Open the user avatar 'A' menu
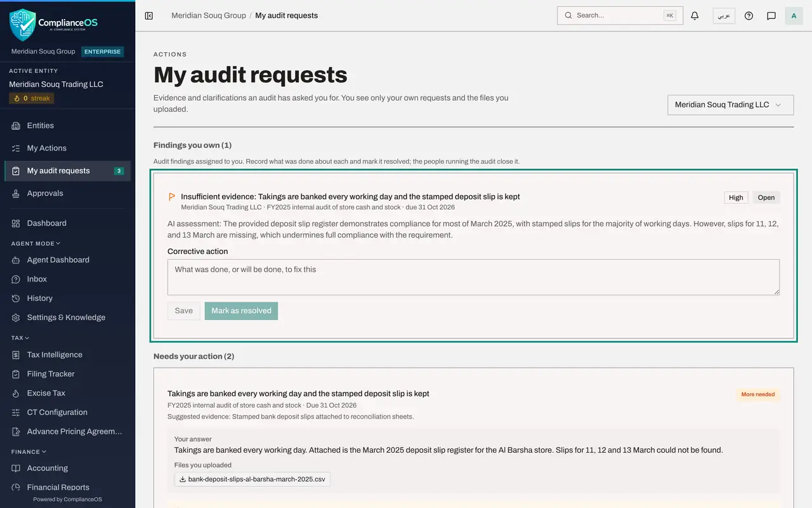 click(794, 16)
